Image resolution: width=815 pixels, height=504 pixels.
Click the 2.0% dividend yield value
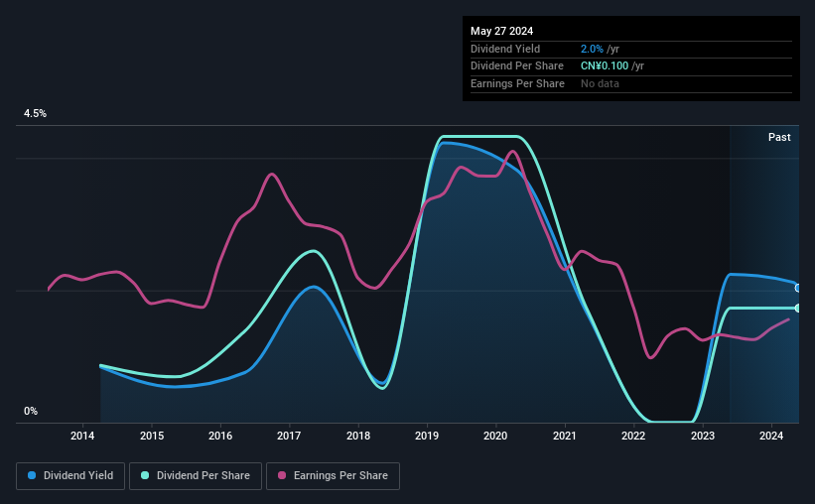592,49
